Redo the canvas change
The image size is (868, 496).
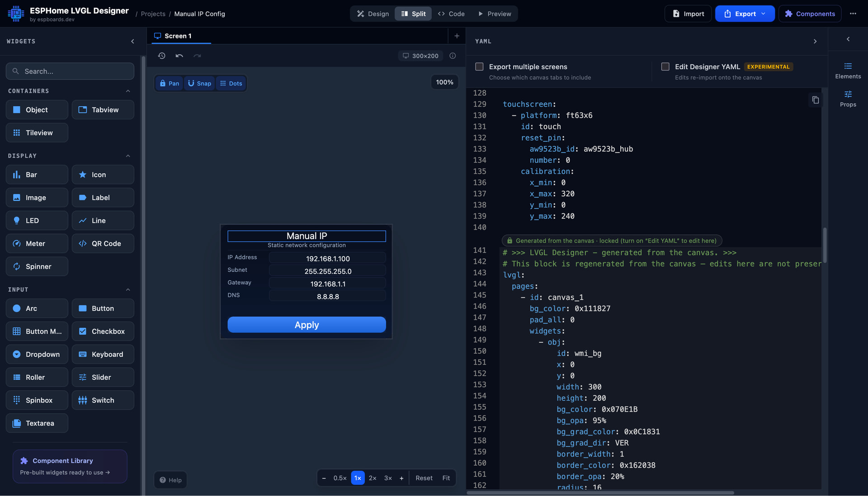(x=197, y=56)
